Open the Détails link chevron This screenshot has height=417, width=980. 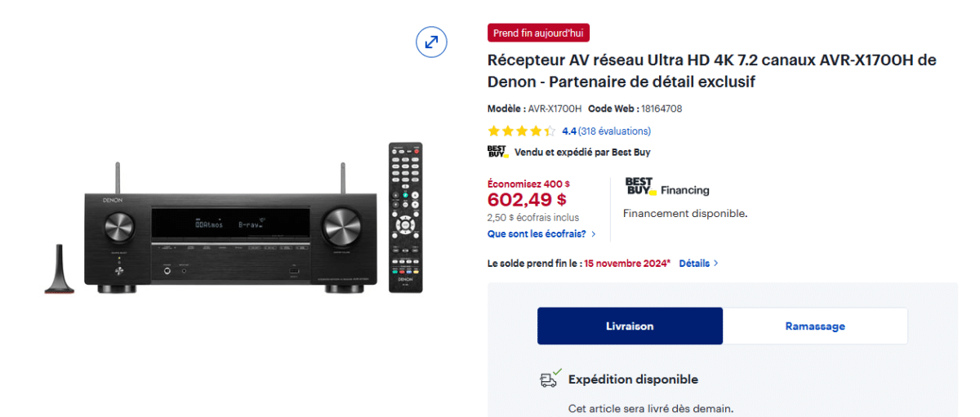[x=716, y=264]
